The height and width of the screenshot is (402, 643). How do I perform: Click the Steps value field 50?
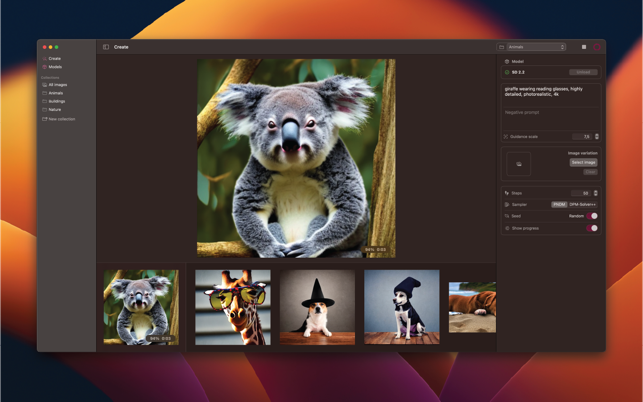(x=581, y=193)
